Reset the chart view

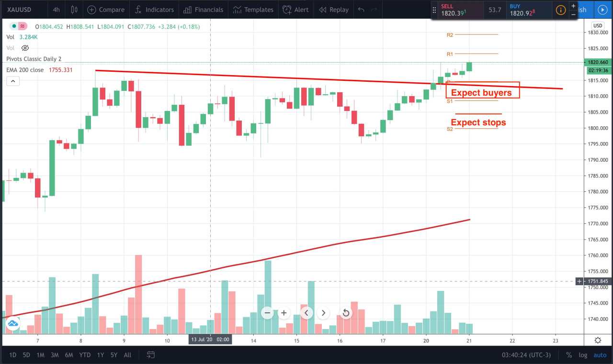point(345,313)
